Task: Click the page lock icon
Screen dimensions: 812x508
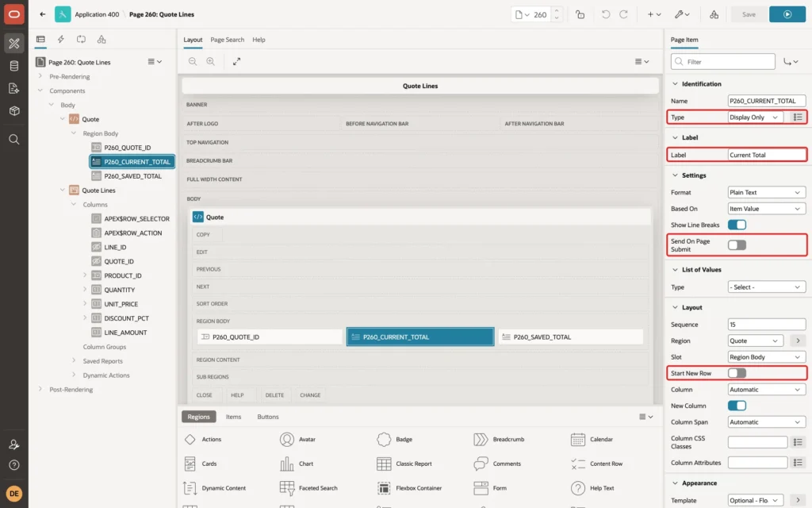Action: point(580,14)
